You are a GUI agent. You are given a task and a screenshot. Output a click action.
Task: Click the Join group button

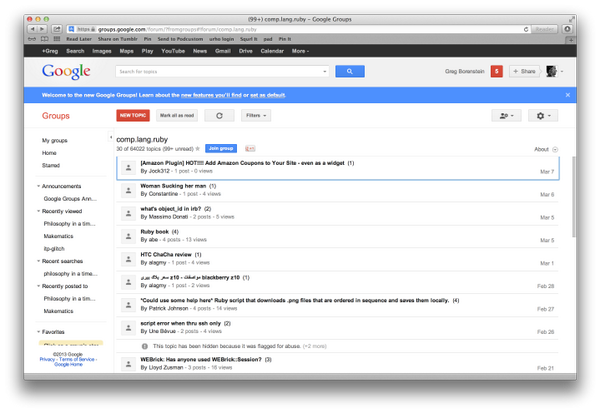(221, 149)
